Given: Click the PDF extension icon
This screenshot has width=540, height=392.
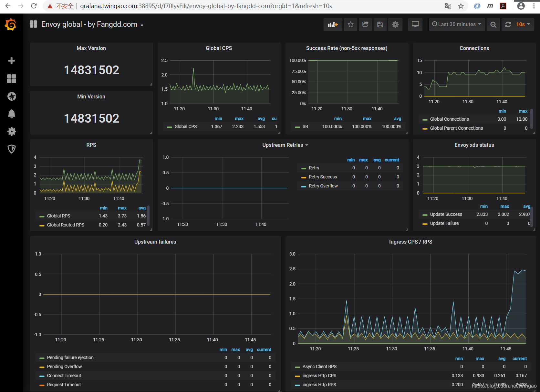Looking at the screenshot, I should point(503,6).
